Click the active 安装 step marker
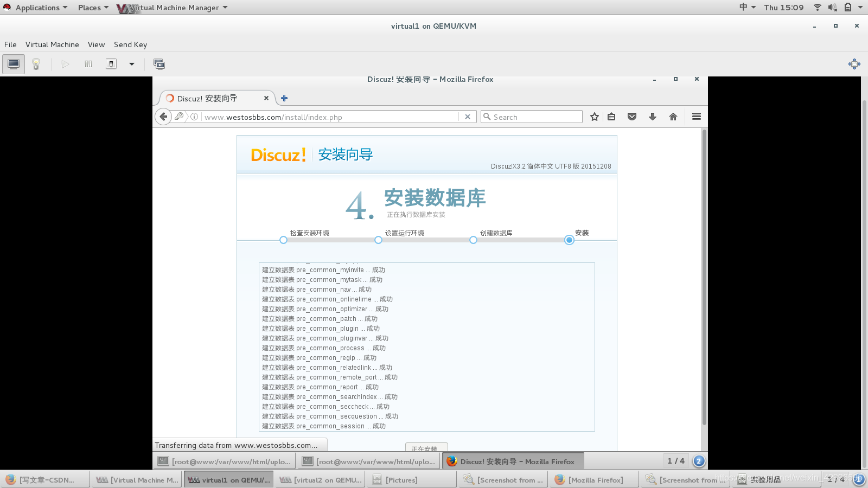The width and height of the screenshot is (868, 488). tap(569, 240)
